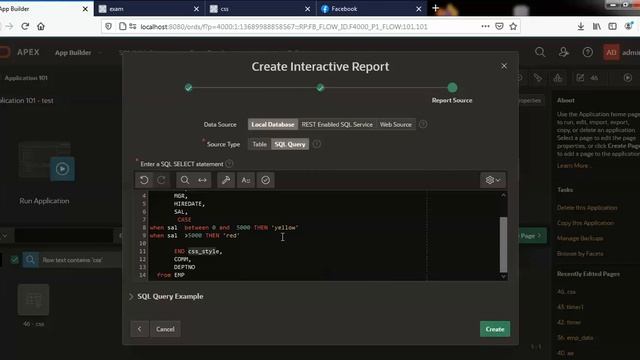Viewport: 640px width, 360px height.
Task: Click the autocomplete Az icon in editor
Action: 246,180
